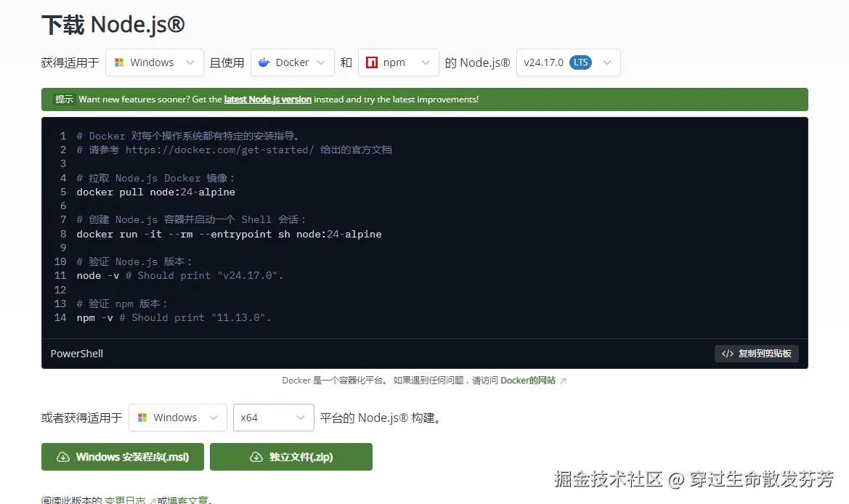Click the '# 拉取 Node.js Docker 镜像' comment

point(155,178)
